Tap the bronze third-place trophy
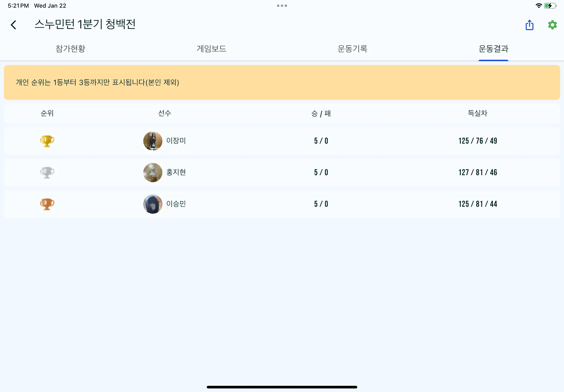 pyautogui.click(x=47, y=204)
